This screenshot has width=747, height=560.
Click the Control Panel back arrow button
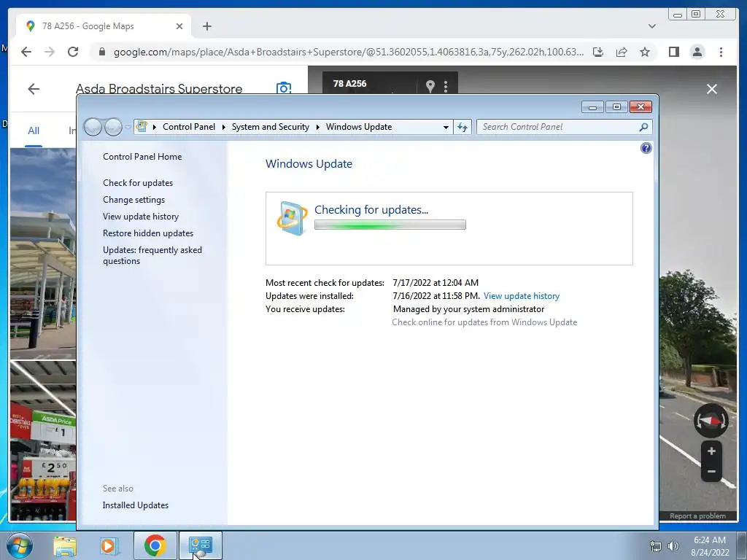click(x=93, y=127)
